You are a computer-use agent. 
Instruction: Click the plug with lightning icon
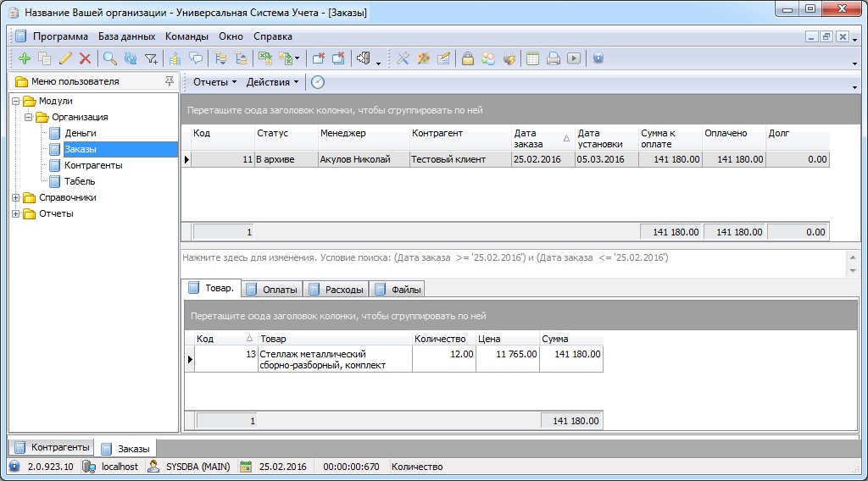509,58
